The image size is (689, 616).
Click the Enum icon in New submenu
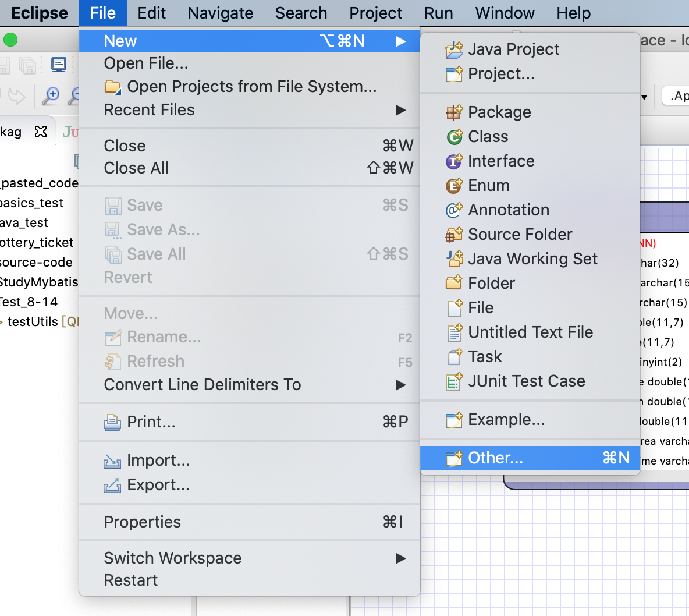[454, 186]
